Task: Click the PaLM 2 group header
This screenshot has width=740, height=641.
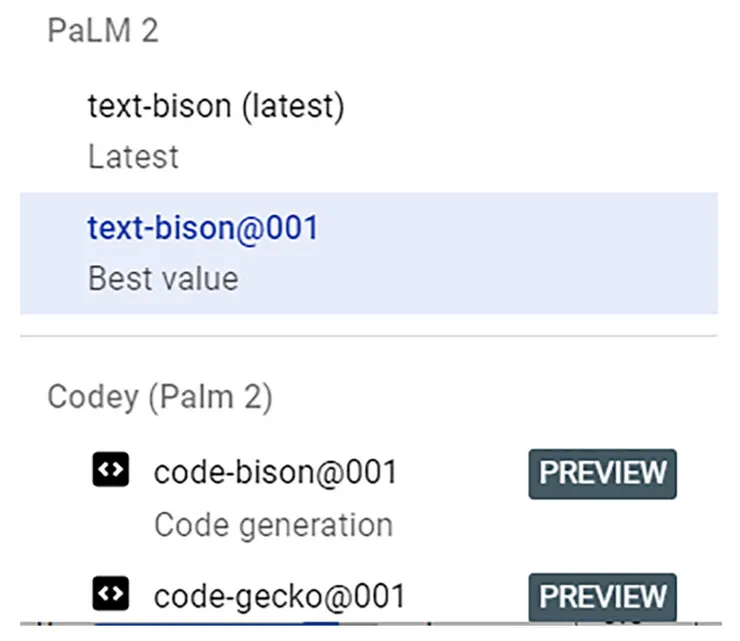Action: pos(103,31)
